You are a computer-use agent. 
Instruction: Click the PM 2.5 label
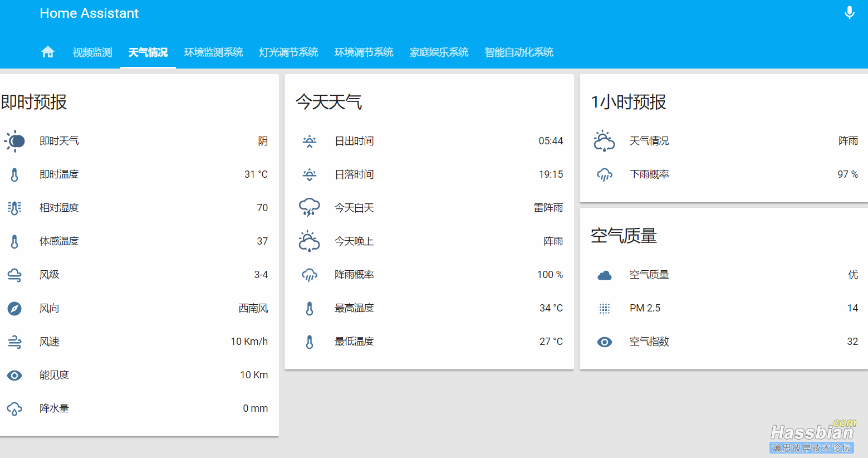click(645, 308)
